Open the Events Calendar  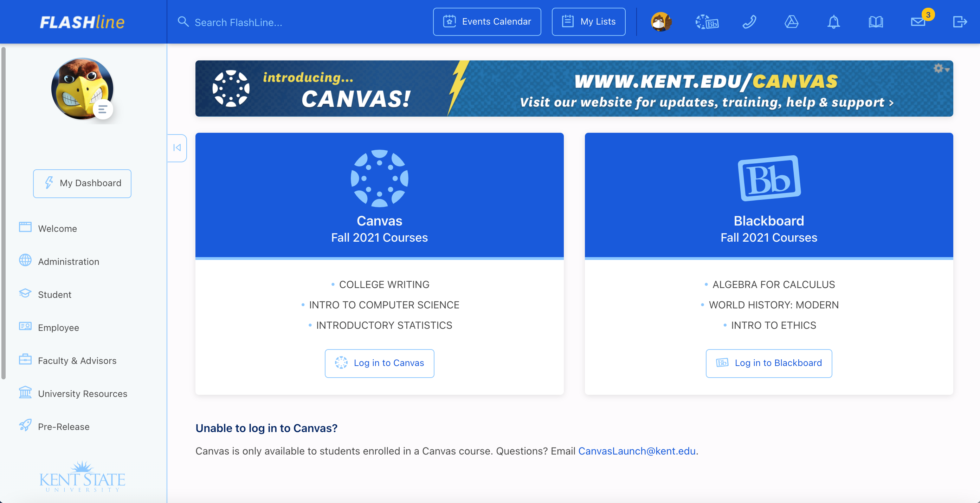click(x=487, y=22)
